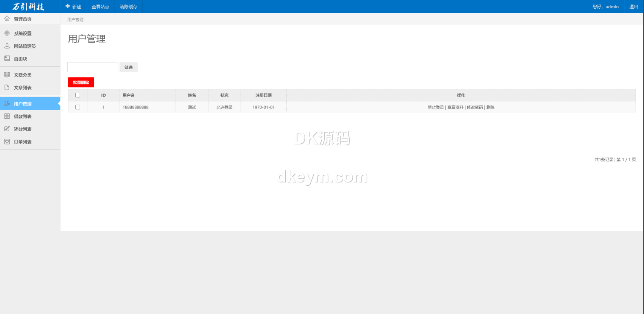Click the 禁止登录 link for user 18888888888
This screenshot has height=314, width=644.
[436, 107]
